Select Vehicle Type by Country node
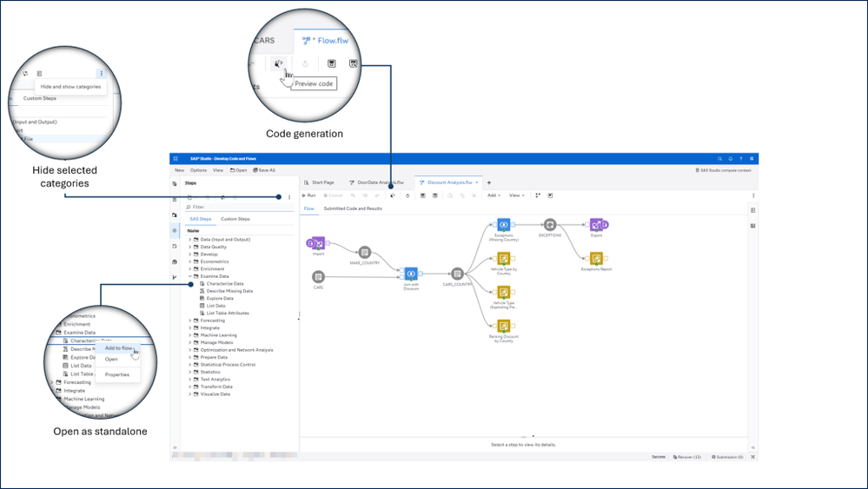 coord(503,258)
